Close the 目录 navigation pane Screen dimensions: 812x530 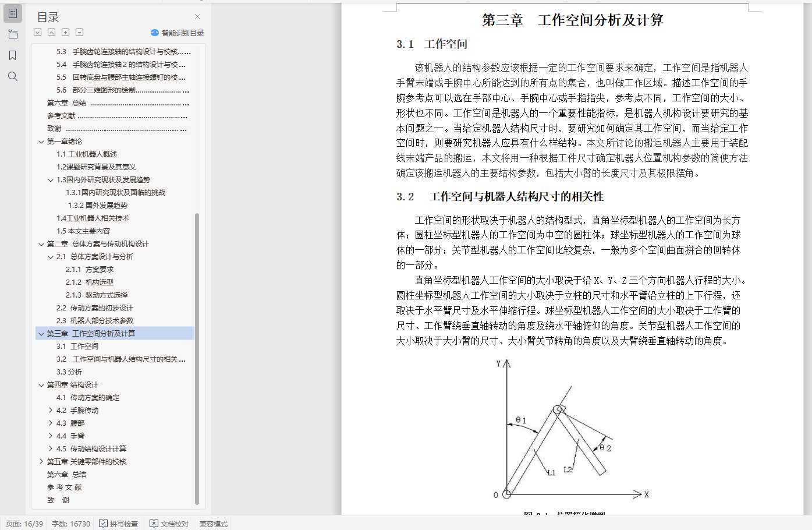click(x=197, y=17)
